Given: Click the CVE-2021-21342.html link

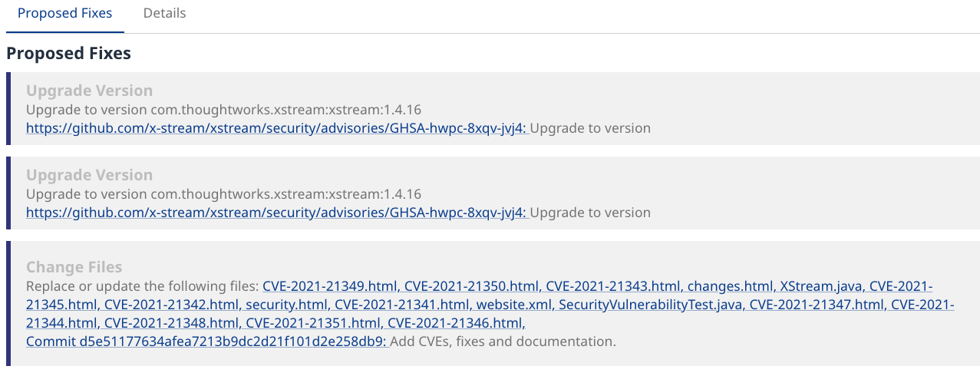Looking at the screenshot, I should click(173, 305).
